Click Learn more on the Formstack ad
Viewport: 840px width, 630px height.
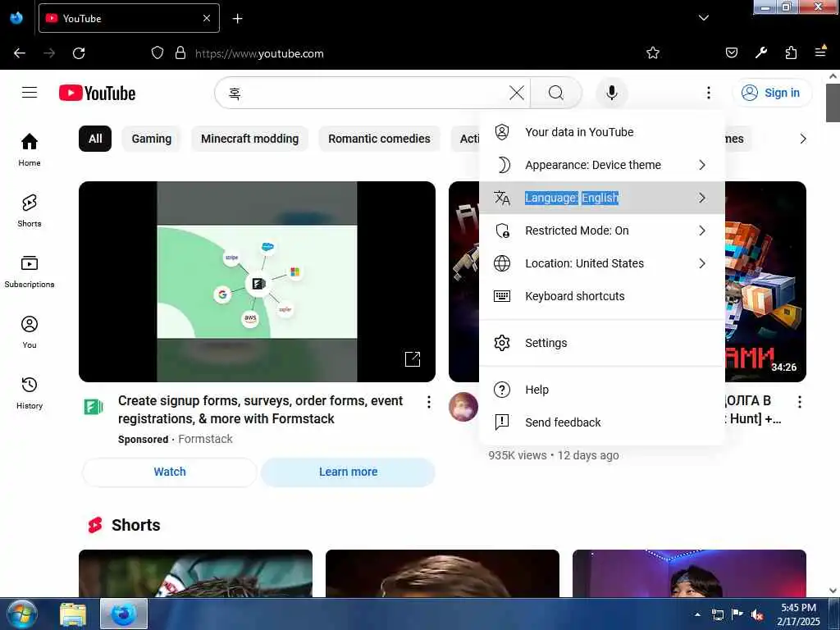click(348, 472)
